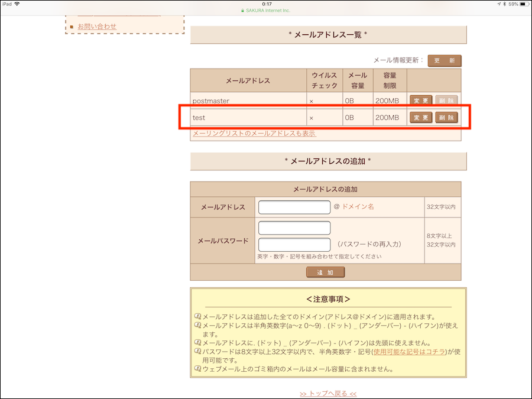The width and height of the screenshot is (532, 399).
Task: Select the test address cell
Action: [x=248, y=118]
